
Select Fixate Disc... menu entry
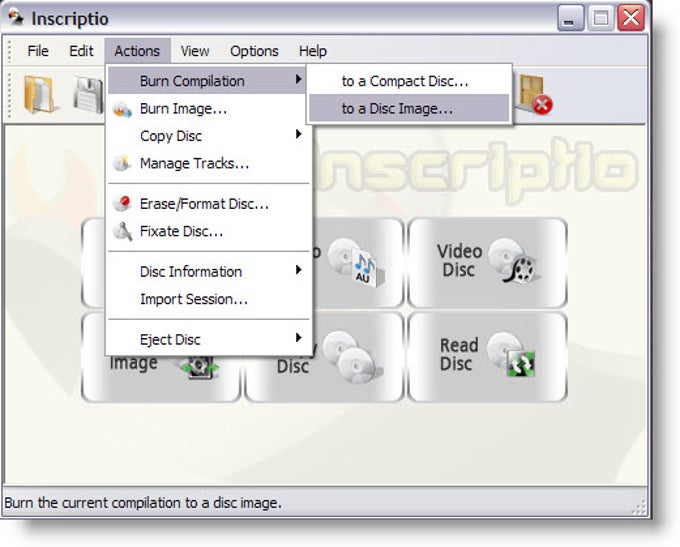[207, 231]
